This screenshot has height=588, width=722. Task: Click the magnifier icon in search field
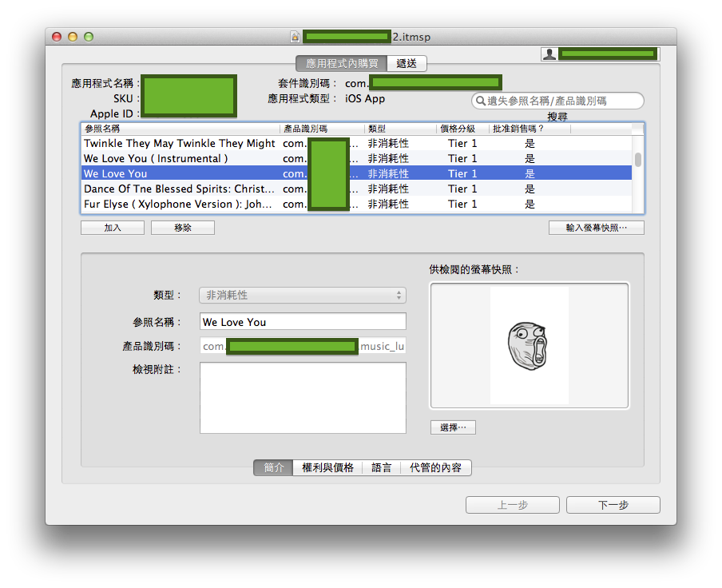coord(480,101)
